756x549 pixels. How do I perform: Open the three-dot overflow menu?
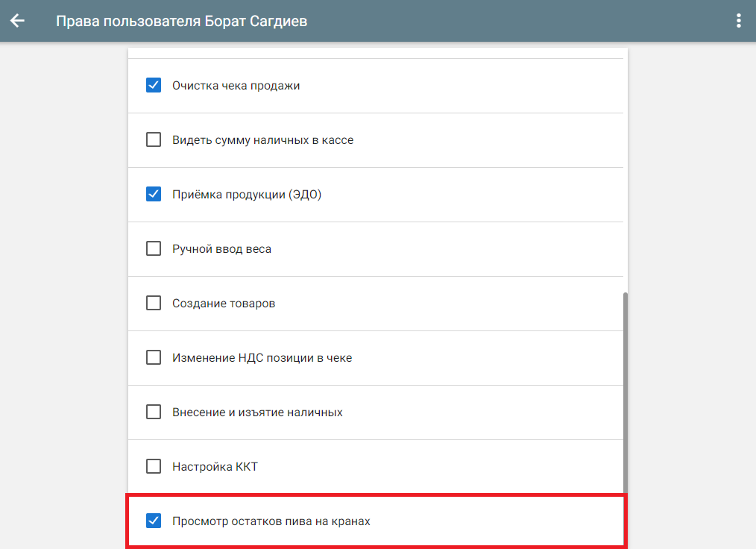(x=738, y=21)
